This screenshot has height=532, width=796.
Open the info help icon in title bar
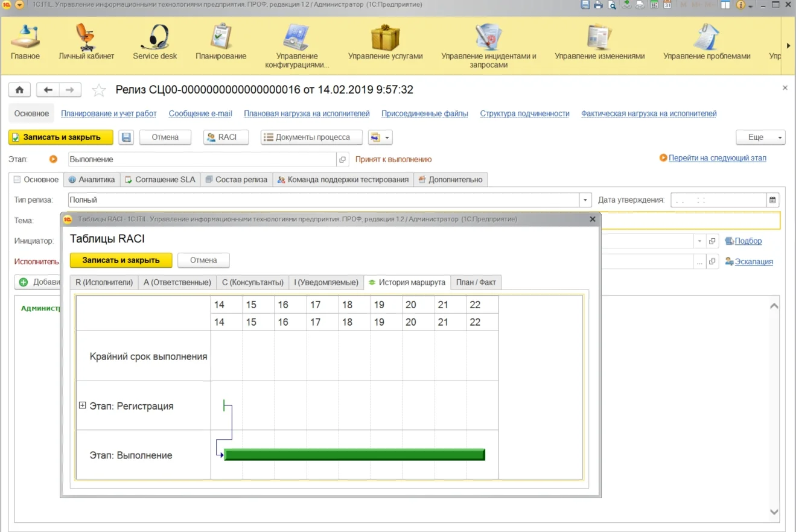click(x=739, y=5)
